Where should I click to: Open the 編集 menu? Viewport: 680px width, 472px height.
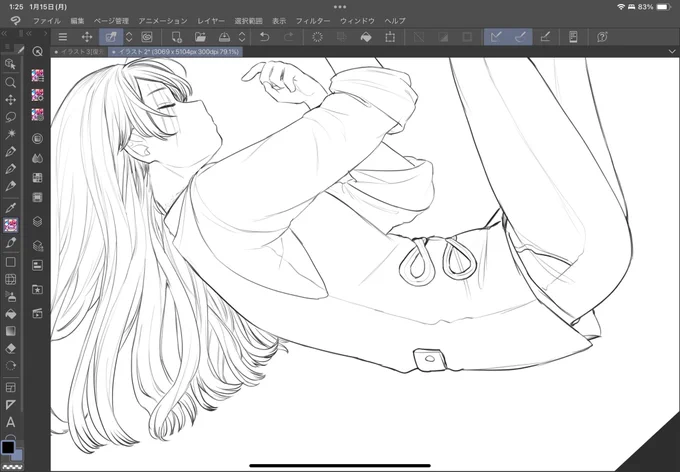(x=77, y=21)
